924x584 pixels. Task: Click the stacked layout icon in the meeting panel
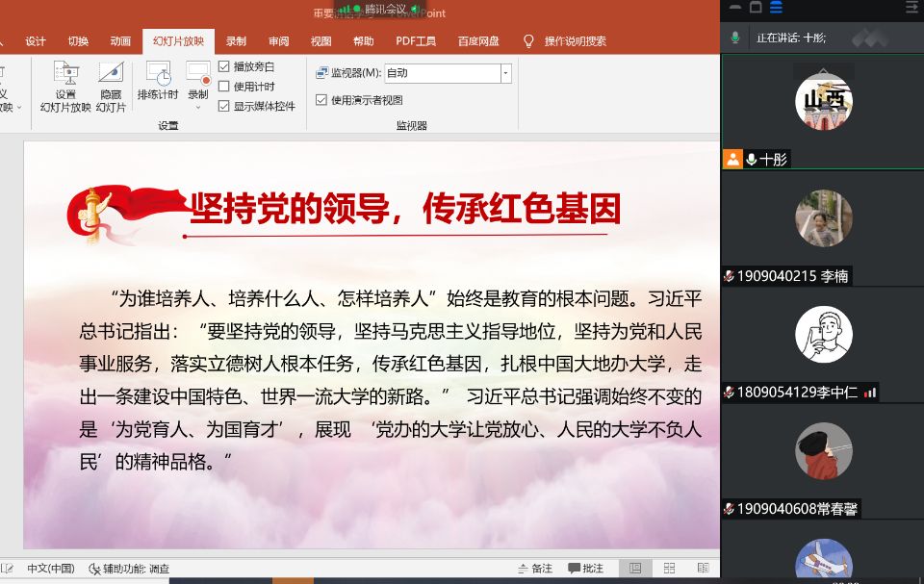pos(776,8)
